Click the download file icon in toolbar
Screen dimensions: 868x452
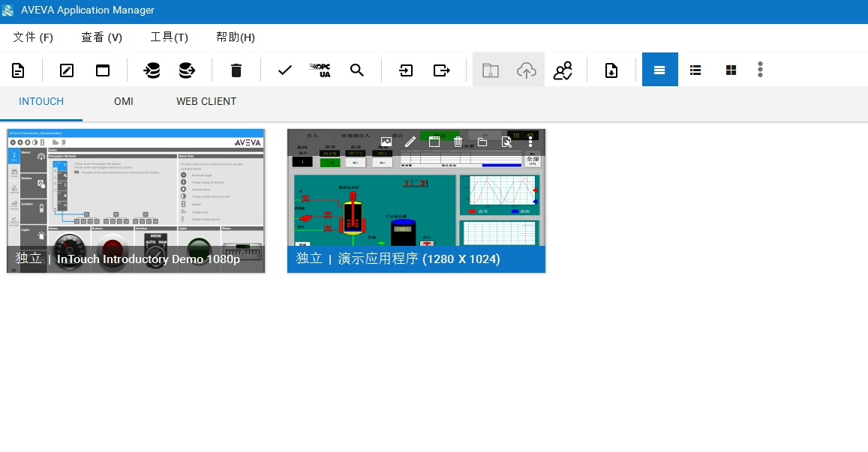coord(611,70)
